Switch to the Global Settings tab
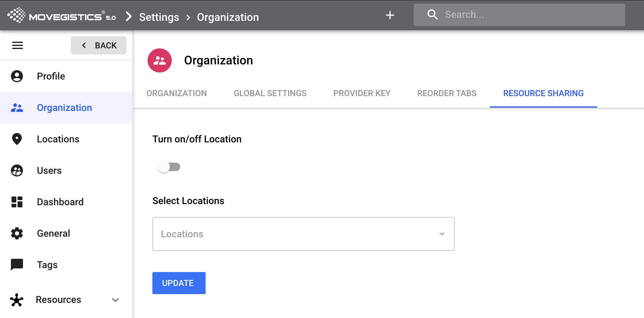 point(270,93)
